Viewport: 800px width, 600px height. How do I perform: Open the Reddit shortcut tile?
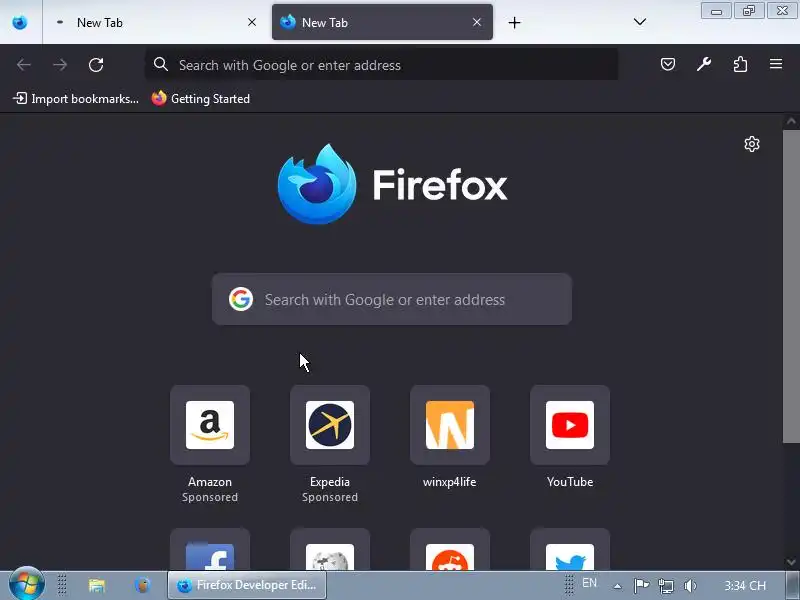coord(449,549)
